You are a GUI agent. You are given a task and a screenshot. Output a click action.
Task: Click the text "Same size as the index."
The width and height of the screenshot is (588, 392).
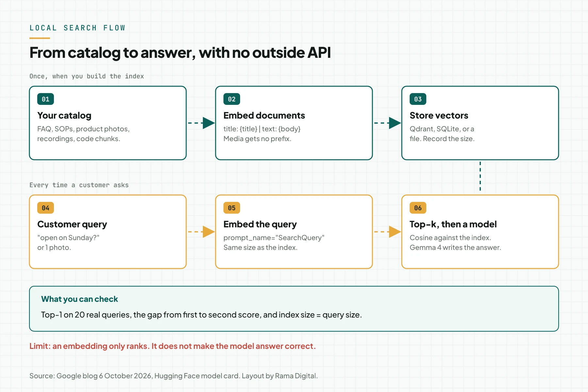click(x=260, y=248)
